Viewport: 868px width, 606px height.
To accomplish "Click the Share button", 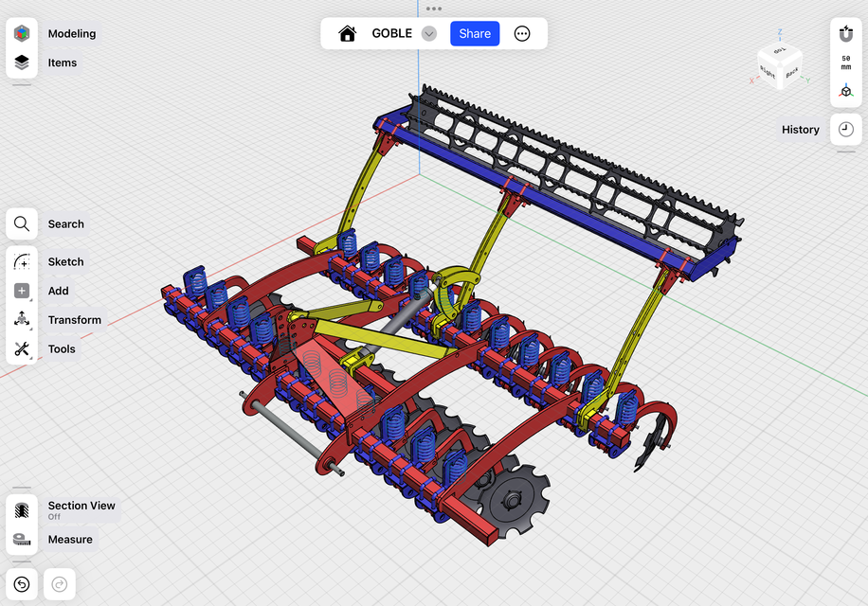I will [475, 32].
